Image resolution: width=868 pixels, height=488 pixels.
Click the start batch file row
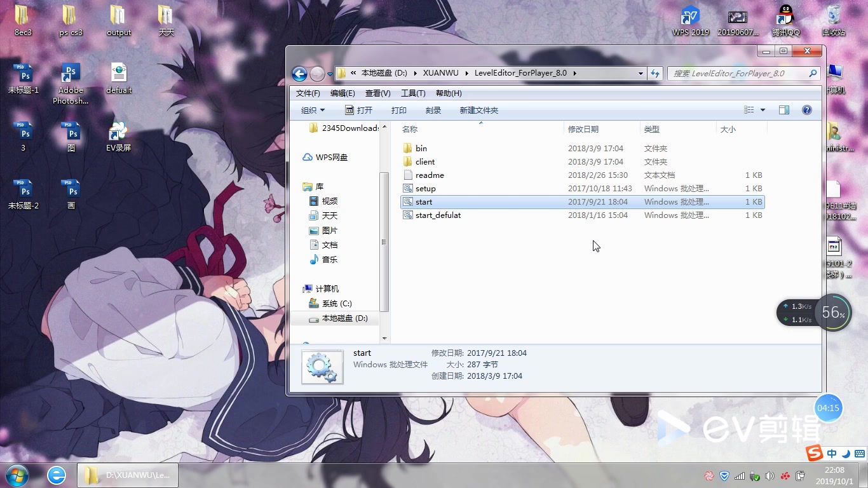tap(583, 201)
